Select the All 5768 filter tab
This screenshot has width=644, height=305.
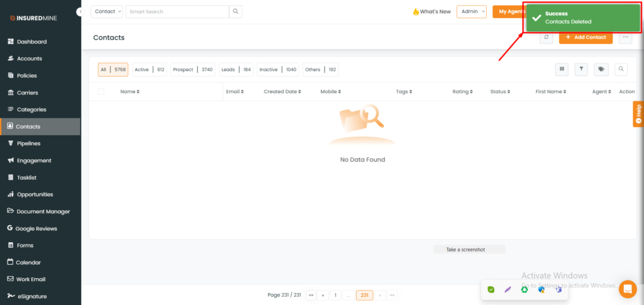(113, 70)
